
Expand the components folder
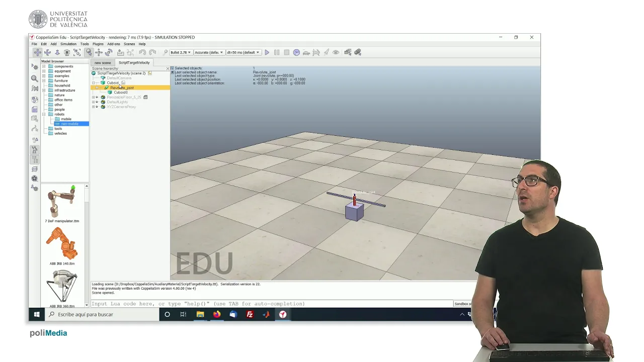click(44, 66)
